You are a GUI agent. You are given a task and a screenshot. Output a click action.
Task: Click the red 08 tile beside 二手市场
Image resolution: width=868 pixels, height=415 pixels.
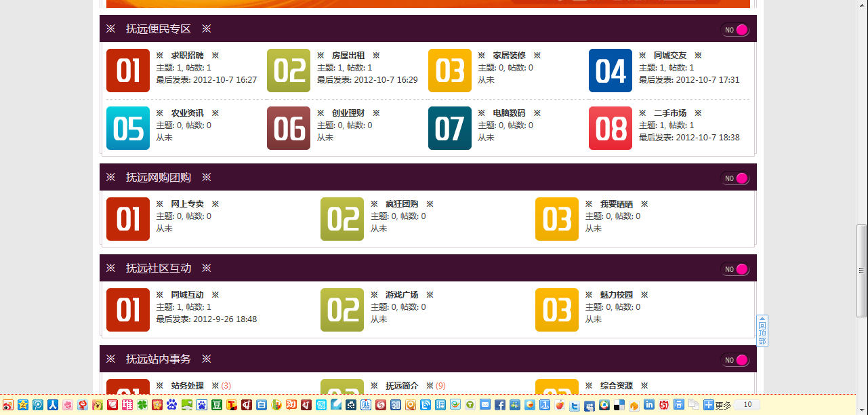(x=611, y=128)
